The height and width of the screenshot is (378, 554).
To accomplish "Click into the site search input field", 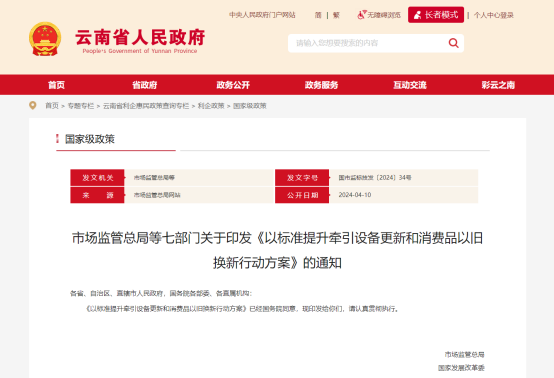I will click(367, 43).
